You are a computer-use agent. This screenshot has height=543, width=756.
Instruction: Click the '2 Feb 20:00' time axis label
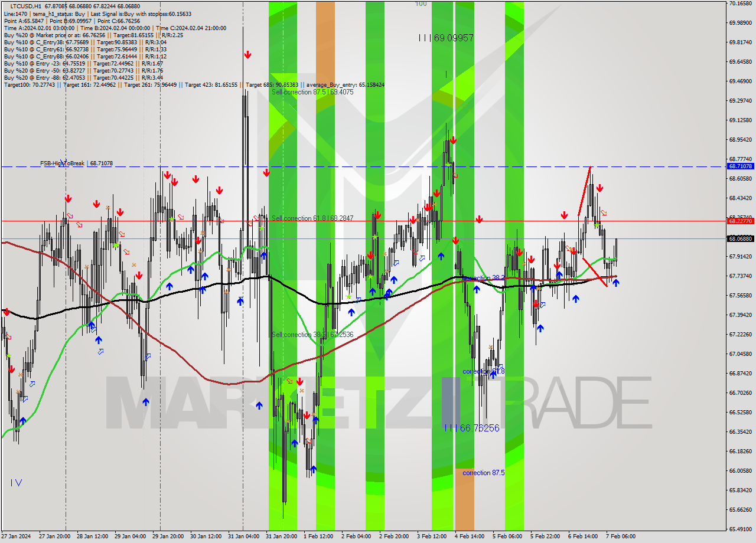(x=395, y=537)
